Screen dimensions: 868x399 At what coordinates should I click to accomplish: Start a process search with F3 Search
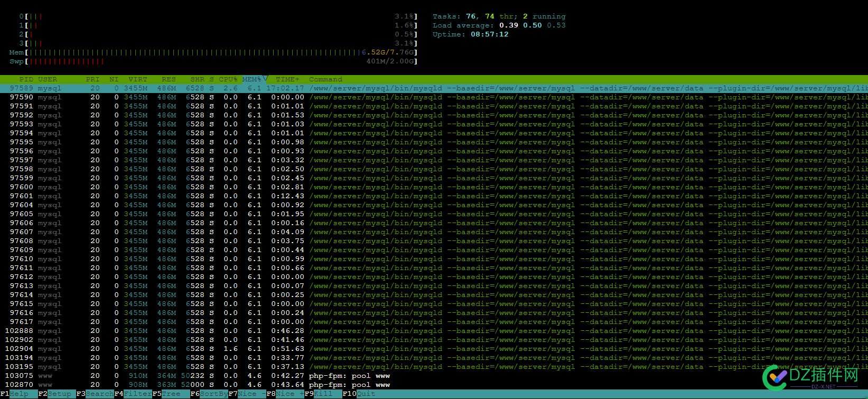click(95, 394)
